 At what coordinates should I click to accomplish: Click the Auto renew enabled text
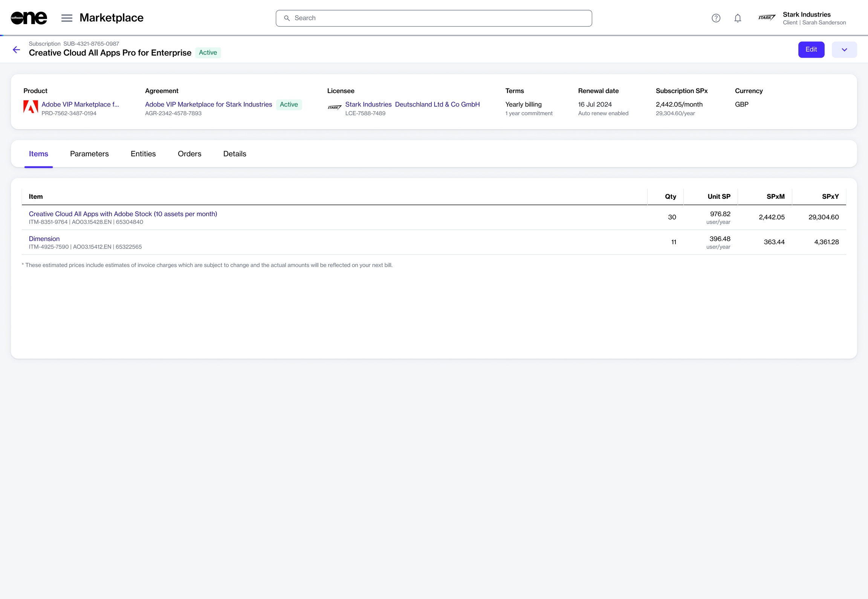pos(603,113)
